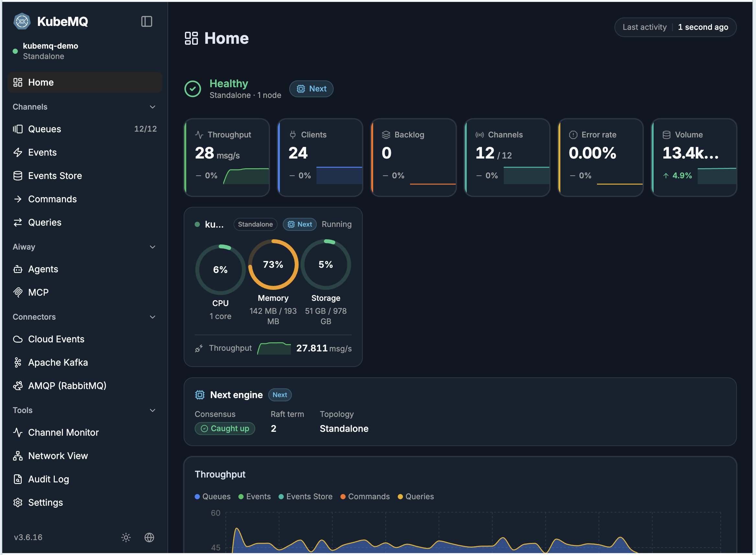Screen dimensions: 756x555
Task: Open the Error rate metric card
Action: (x=601, y=157)
